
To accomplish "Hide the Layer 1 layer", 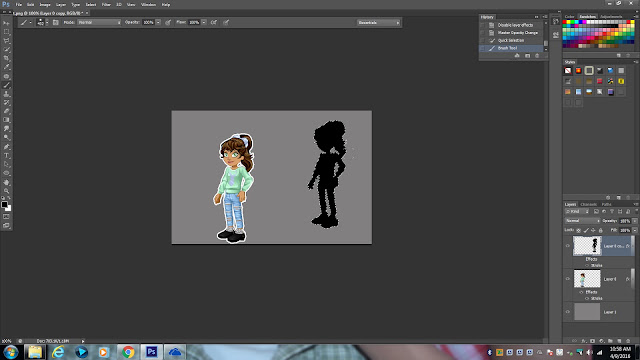I will coord(567,312).
